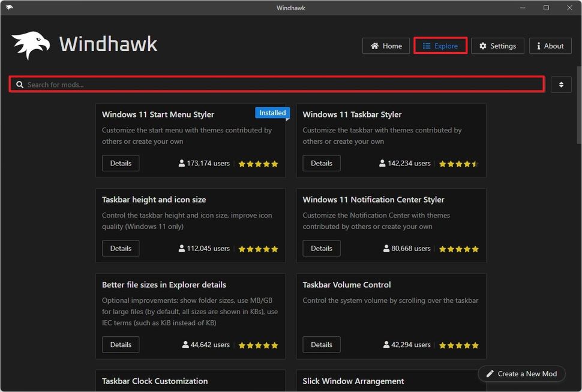
Task: Click the search magnifier icon
Action: [x=20, y=85]
